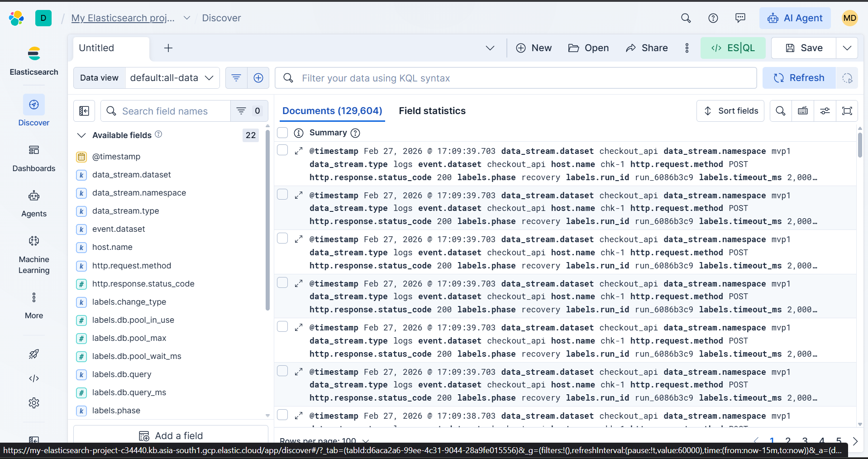Viewport: 868px width, 459px height.
Task: Open the Save options dropdown arrow
Action: (x=847, y=48)
